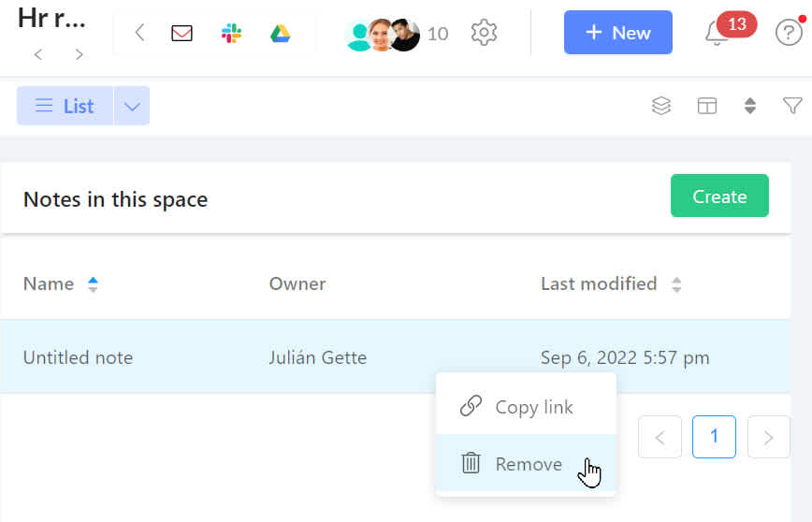The image size is (812, 522).
Task: Click the Notes in this space heading
Action: (x=115, y=199)
